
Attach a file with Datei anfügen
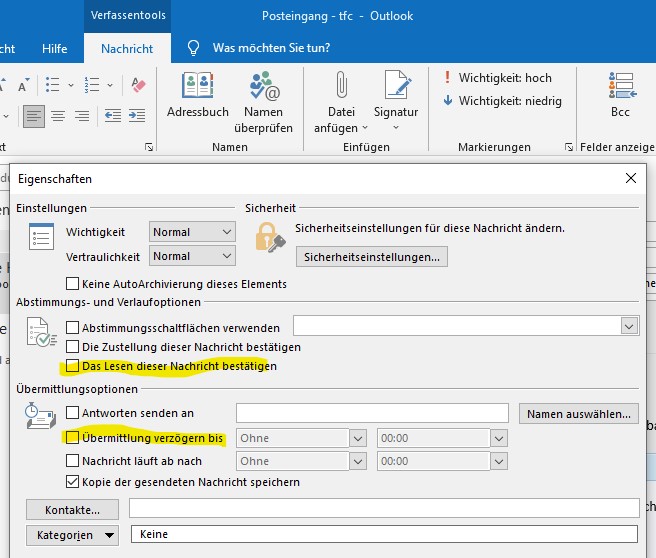[x=341, y=102]
